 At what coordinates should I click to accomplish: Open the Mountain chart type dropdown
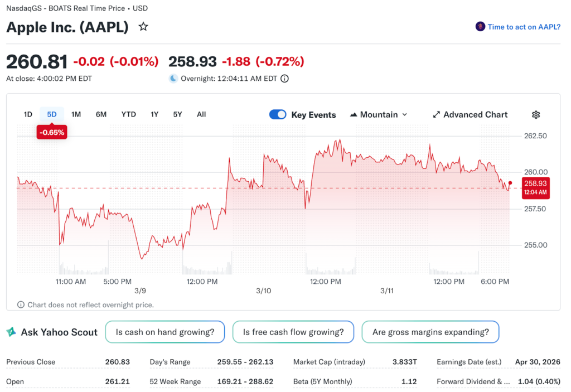pos(379,115)
